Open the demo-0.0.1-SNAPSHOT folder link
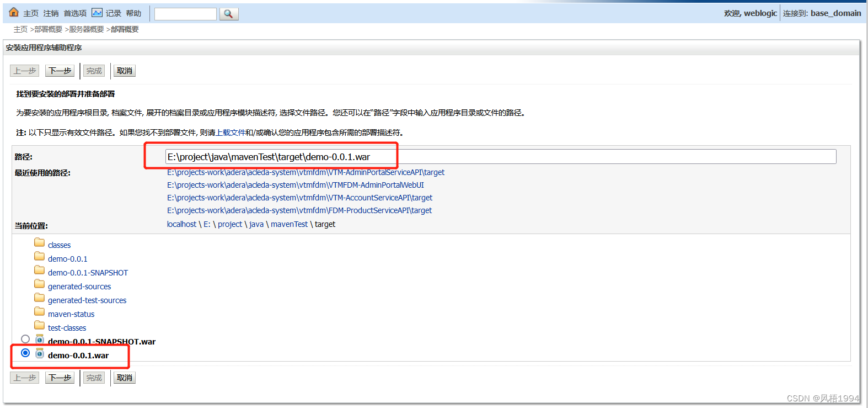The width and height of the screenshot is (868, 408). (x=88, y=273)
